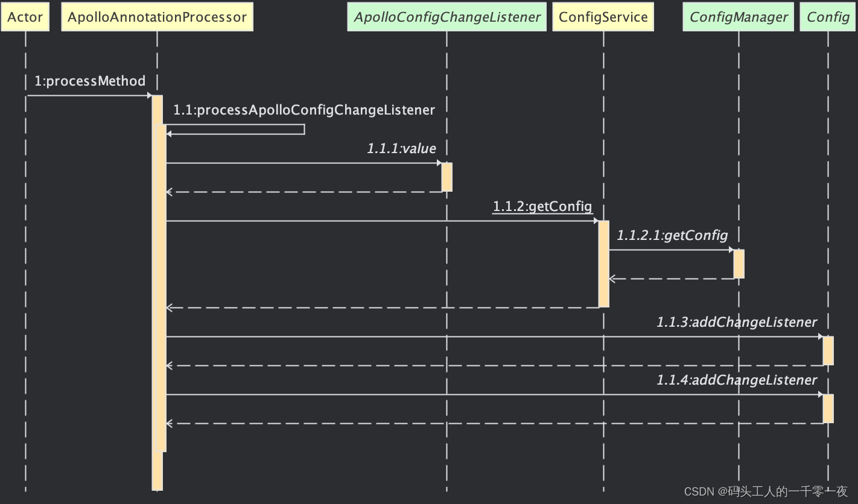Select the Config participant box
858x504 pixels.
pos(828,17)
